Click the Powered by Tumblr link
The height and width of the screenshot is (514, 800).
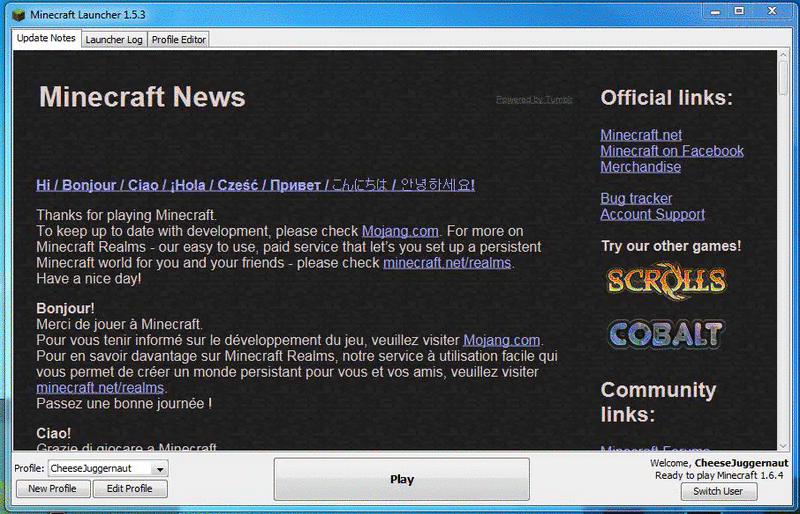(x=534, y=99)
